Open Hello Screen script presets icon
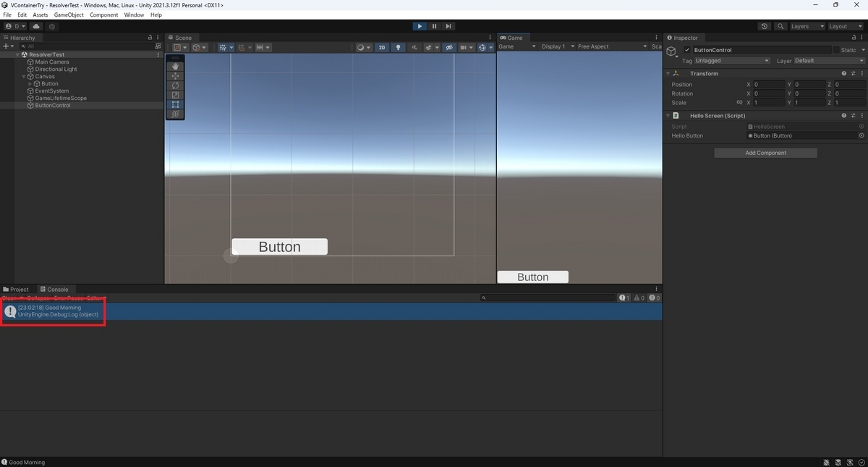Viewport: 868px width, 467px height. (x=853, y=115)
